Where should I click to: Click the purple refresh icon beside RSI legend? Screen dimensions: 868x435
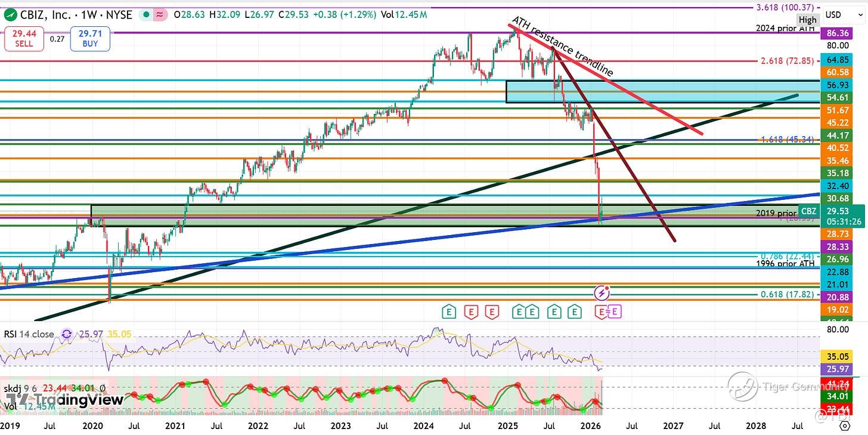[x=66, y=334]
